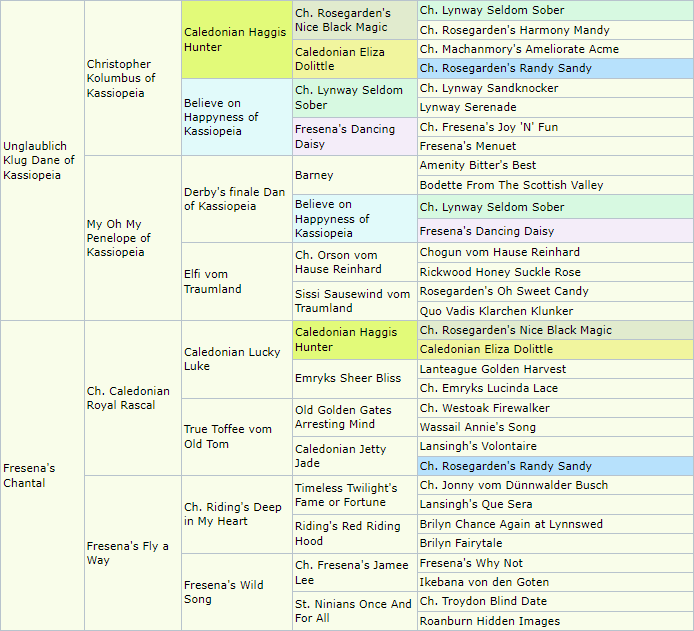Select True Toffee vom Old Tom

[227, 437]
